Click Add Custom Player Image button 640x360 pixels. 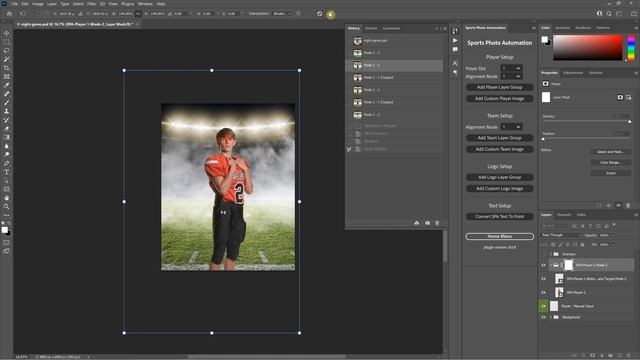(x=500, y=98)
